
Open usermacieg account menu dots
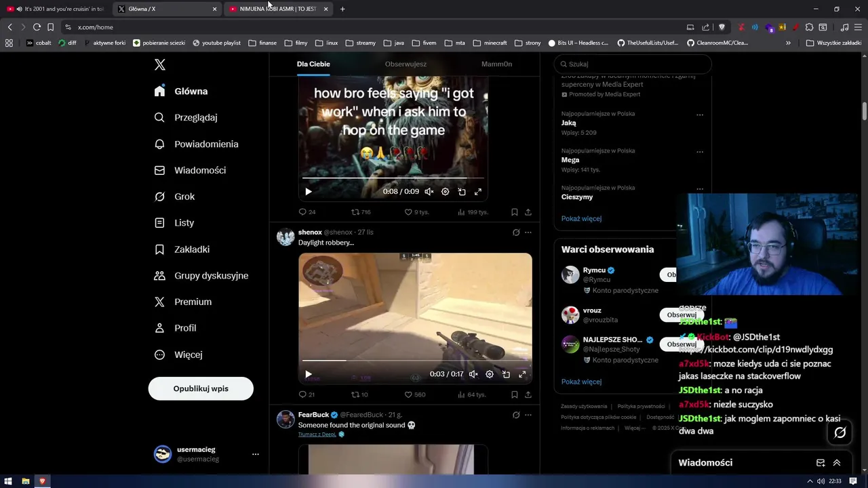256,454
